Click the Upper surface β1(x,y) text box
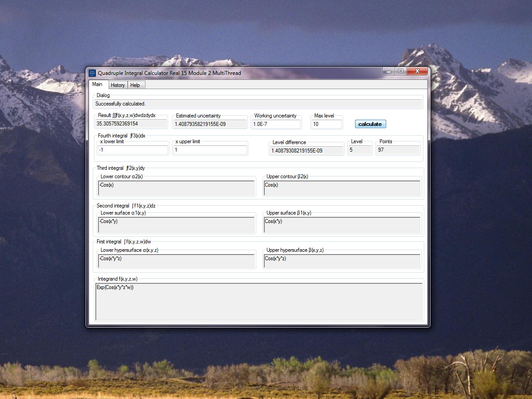The width and height of the screenshot is (532, 399). click(342, 225)
